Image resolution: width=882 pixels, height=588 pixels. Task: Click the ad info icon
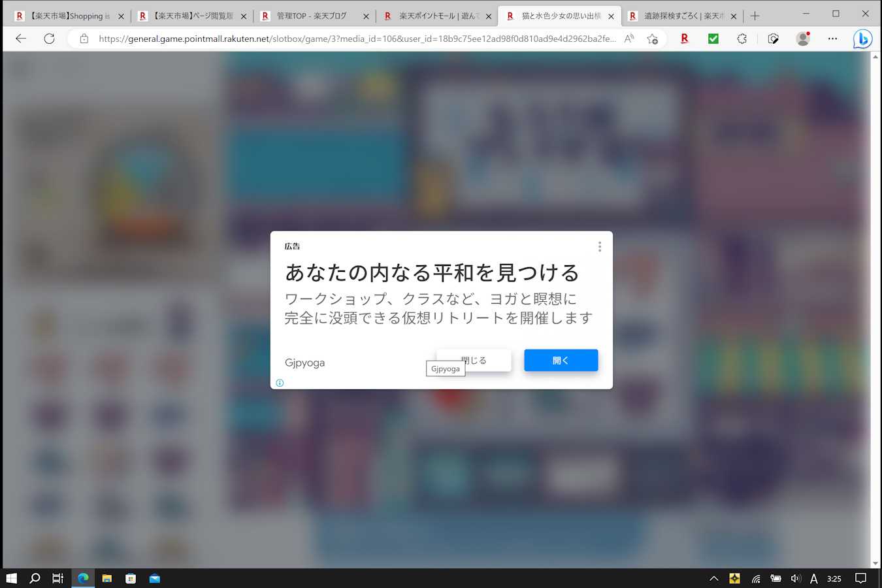coord(280,383)
